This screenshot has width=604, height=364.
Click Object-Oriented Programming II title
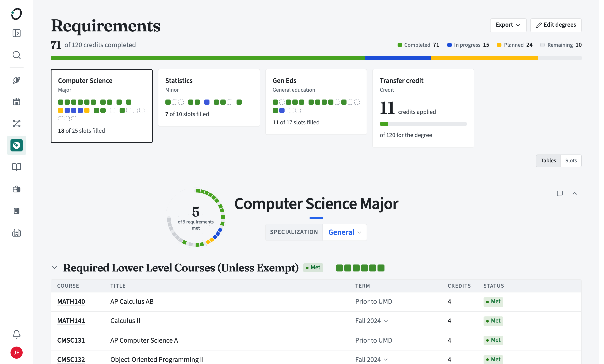(x=157, y=359)
